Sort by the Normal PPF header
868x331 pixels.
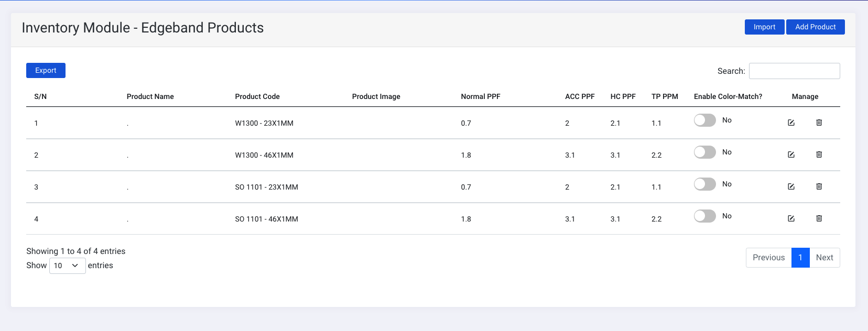pos(480,96)
